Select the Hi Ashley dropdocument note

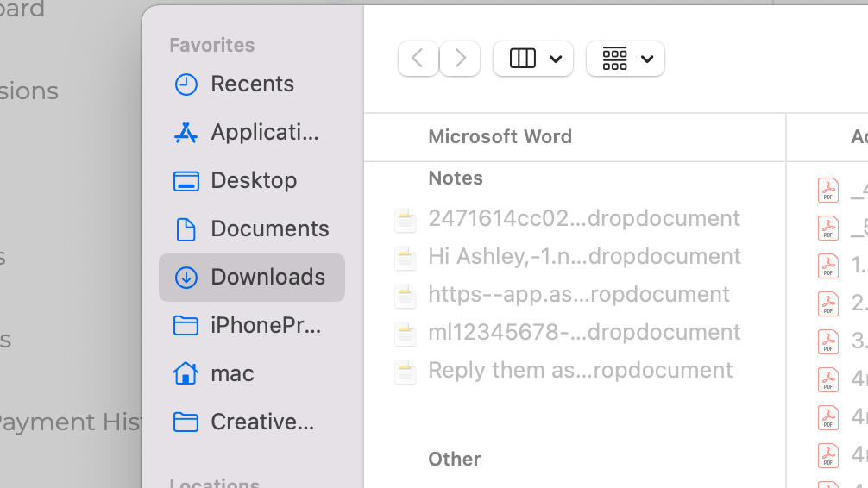(x=583, y=256)
